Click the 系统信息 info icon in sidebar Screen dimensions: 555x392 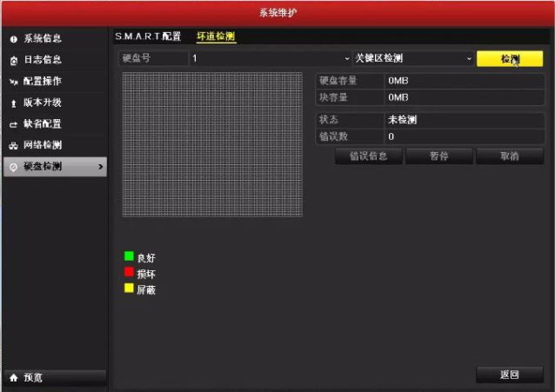pyautogui.click(x=13, y=39)
